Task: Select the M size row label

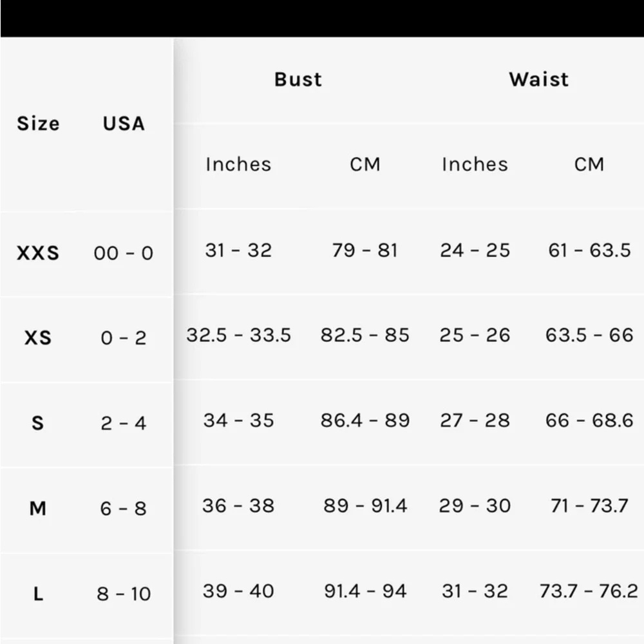Action: [x=38, y=509]
